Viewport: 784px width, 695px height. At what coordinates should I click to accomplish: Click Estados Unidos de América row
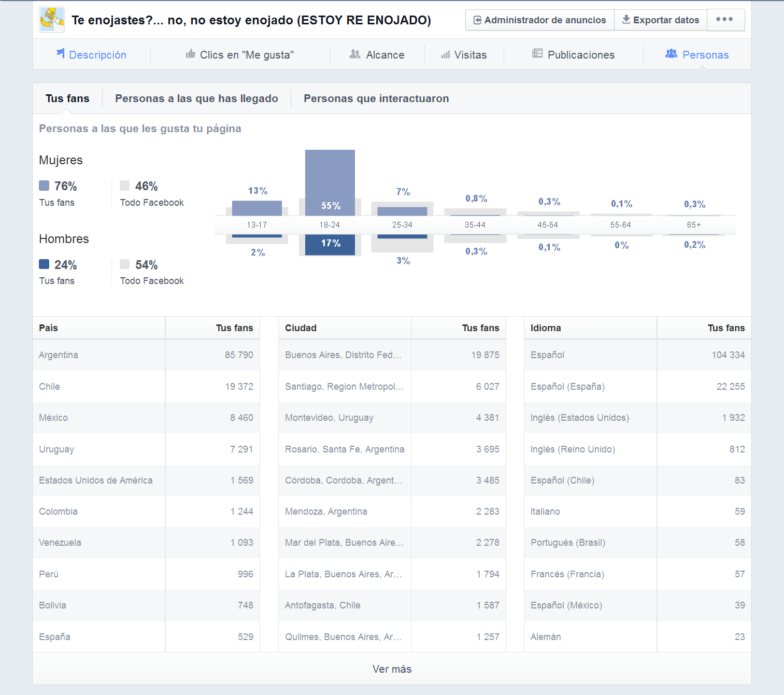pos(146,480)
